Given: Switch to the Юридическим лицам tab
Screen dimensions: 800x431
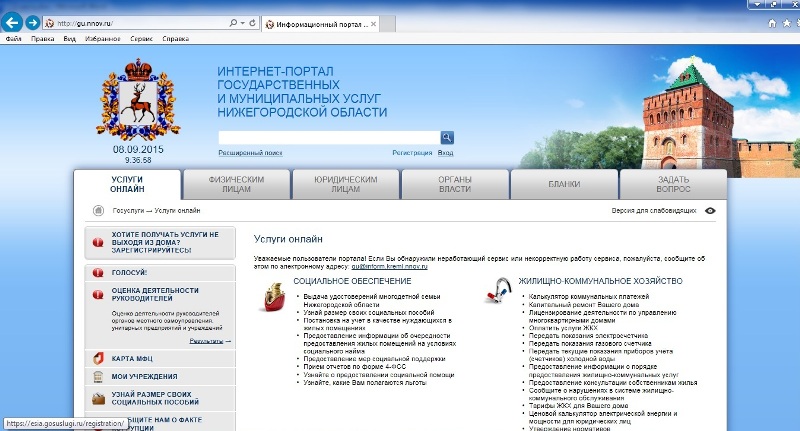Looking at the screenshot, I should (x=345, y=184).
